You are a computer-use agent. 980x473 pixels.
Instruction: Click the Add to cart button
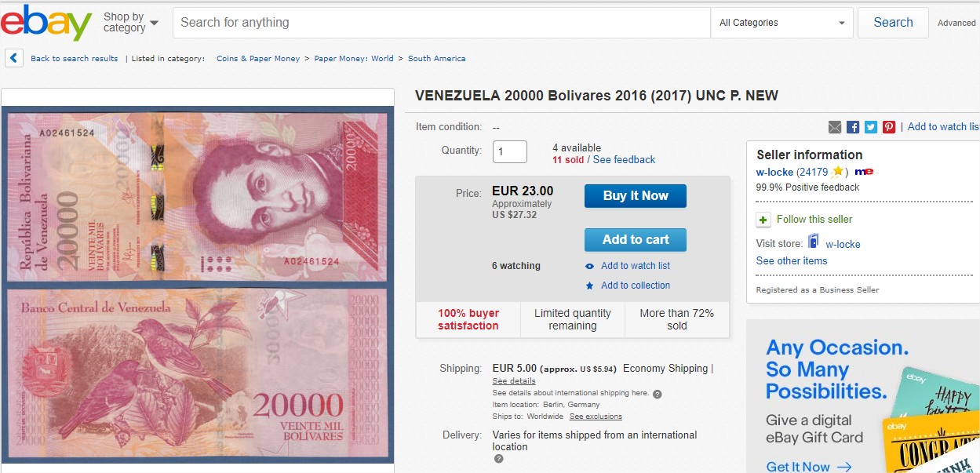click(x=636, y=240)
